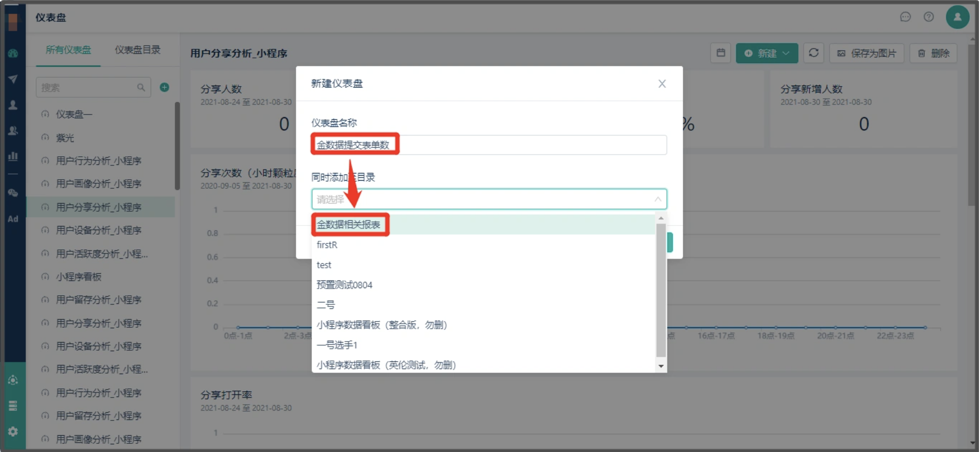This screenshot has height=452, width=980.
Task: Click dropdown list scroll up arrow
Action: (661, 218)
